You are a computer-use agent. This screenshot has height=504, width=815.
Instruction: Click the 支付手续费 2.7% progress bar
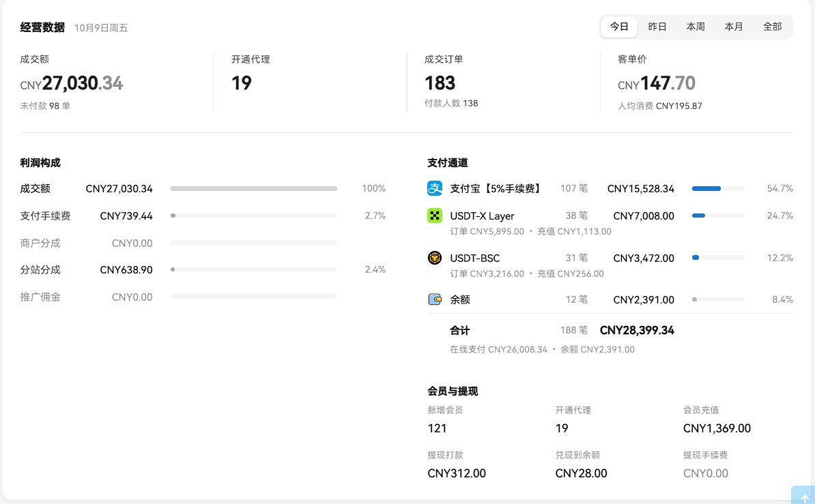[x=254, y=216]
